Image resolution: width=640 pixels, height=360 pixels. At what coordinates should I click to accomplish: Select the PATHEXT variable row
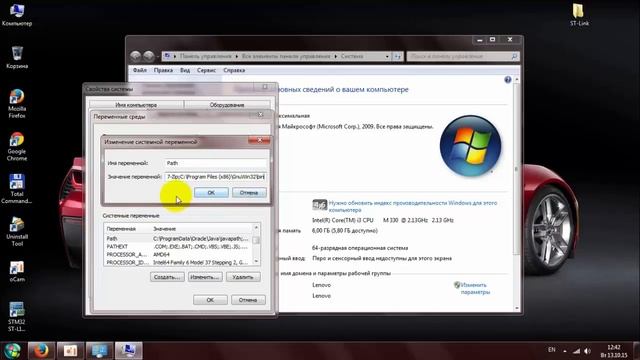tap(179, 247)
